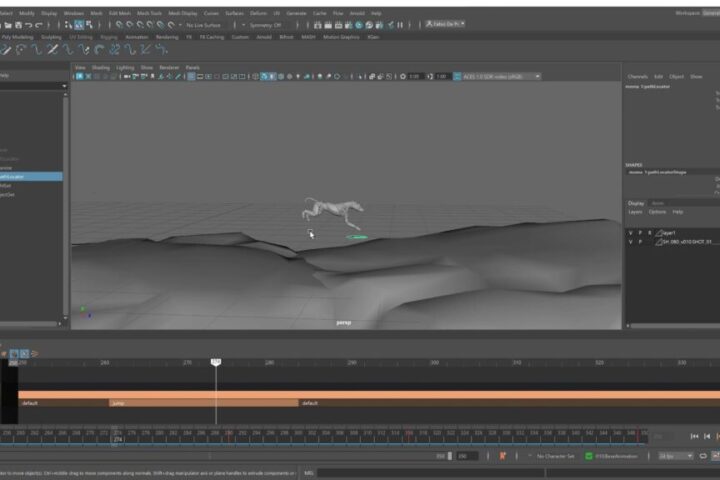Open the Outliner search dropdown arrow
The image size is (720, 480).
pos(64,86)
